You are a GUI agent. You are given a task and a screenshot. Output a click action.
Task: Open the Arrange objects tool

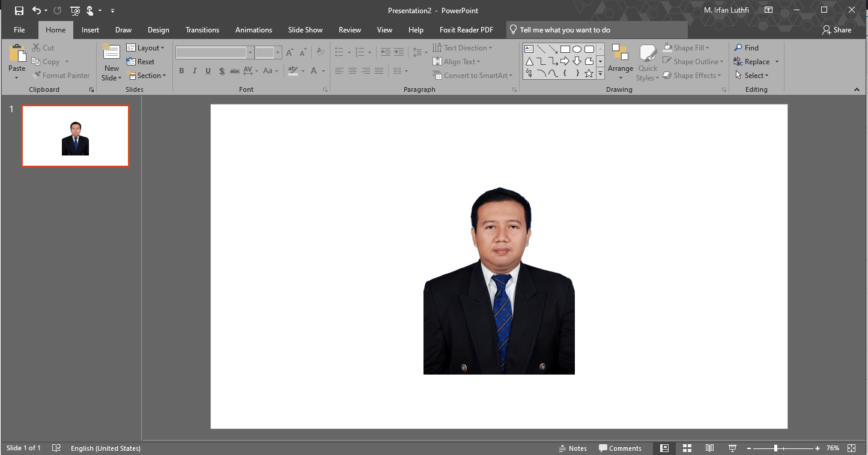[620, 61]
